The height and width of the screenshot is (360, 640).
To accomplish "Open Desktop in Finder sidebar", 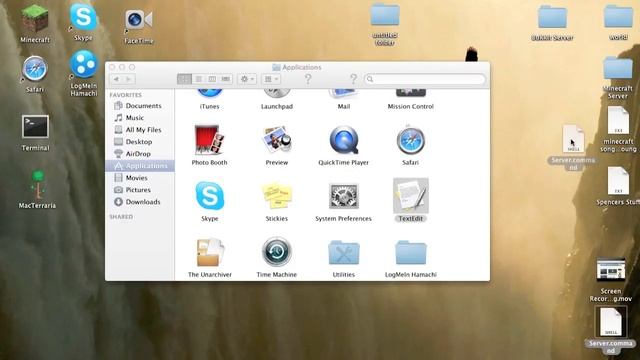I will pyautogui.click(x=140, y=142).
